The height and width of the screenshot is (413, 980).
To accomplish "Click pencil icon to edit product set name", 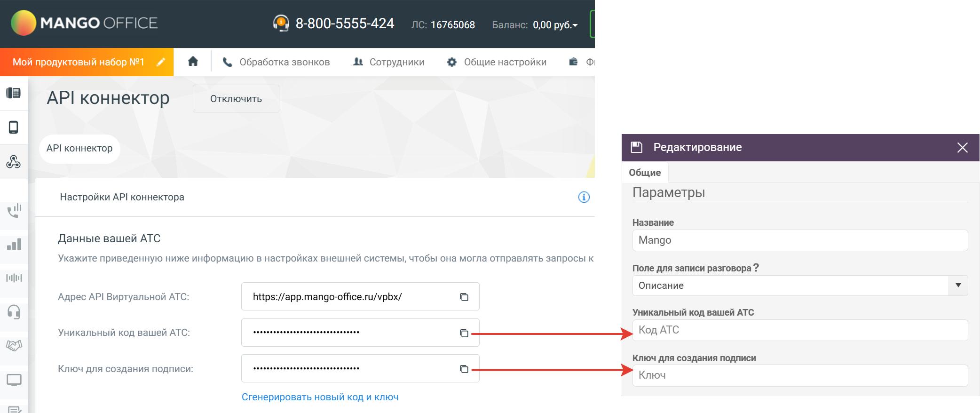I will tap(161, 62).
